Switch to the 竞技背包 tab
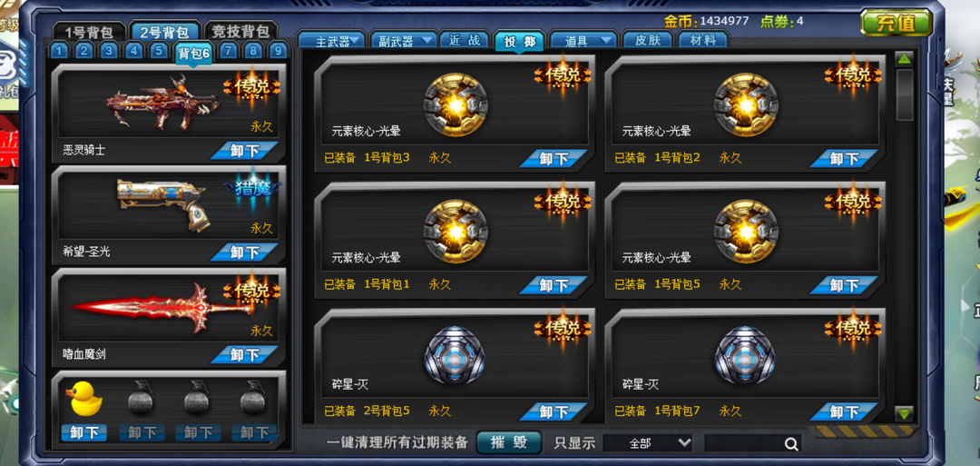 pos(240,31)
